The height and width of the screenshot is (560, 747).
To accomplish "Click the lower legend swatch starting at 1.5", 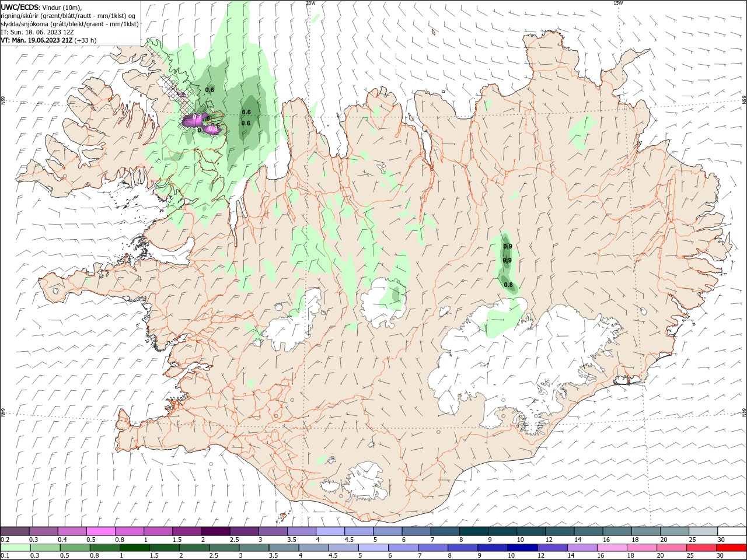I will (x=164, y=548).
